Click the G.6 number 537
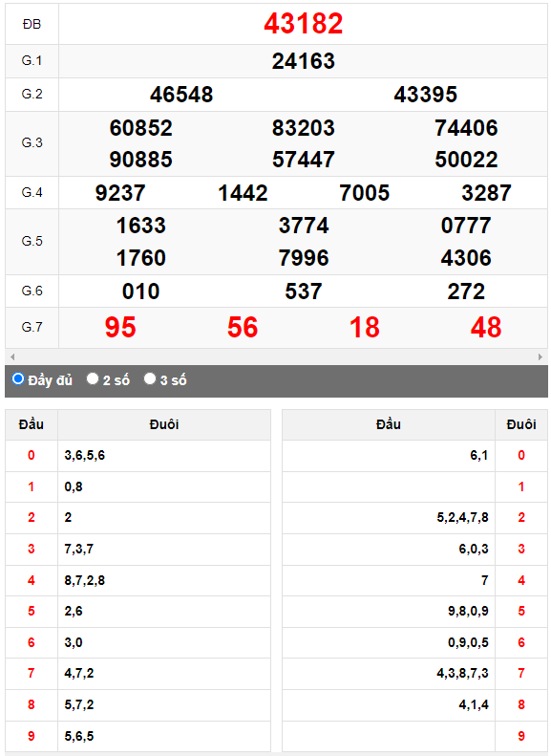The width and height of the screenshot is (551, 756). pyautogui.click(x=304, y=292)
